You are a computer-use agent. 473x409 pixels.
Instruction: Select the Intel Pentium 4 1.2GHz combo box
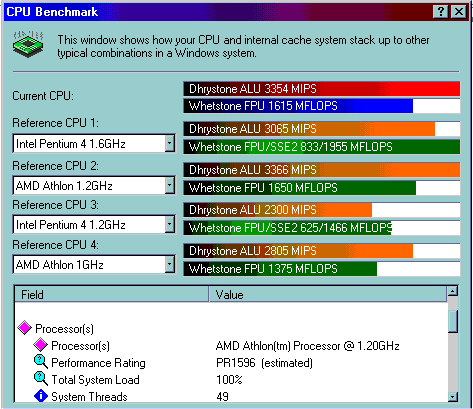94,224
